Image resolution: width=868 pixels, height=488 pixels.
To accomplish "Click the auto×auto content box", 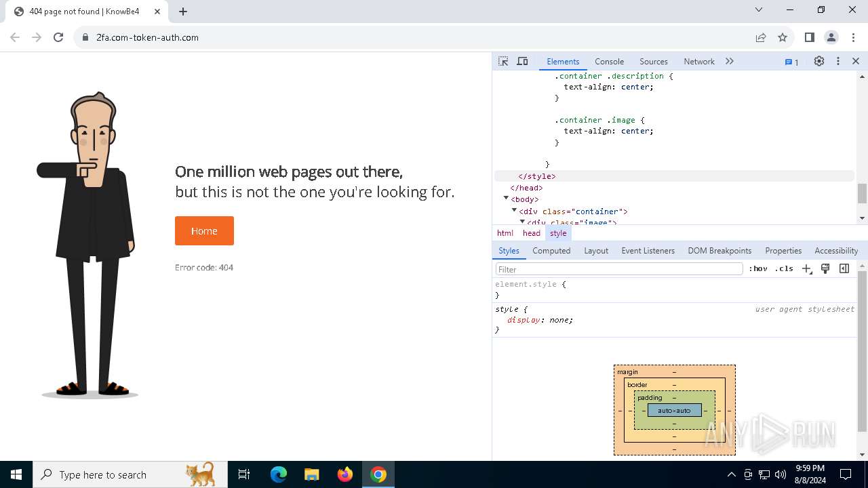I will (674, 410).
